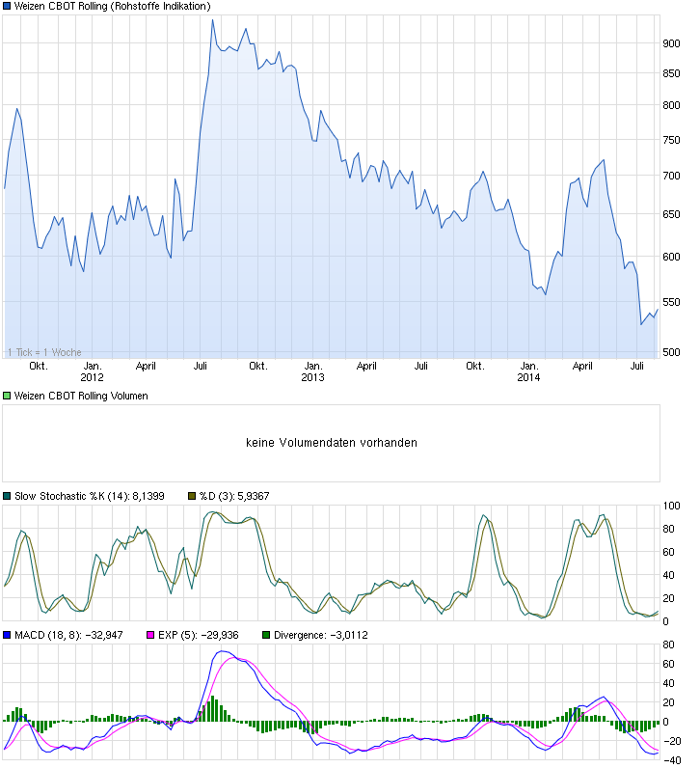
Task: Click the 'Jan. 2012' time axis label
Action: 93,371
